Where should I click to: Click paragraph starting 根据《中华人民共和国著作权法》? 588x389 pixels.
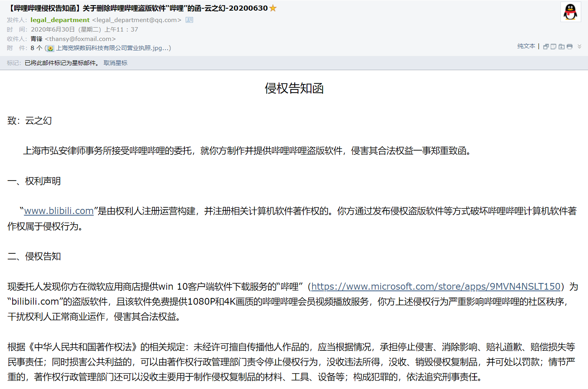coord(291,362)
